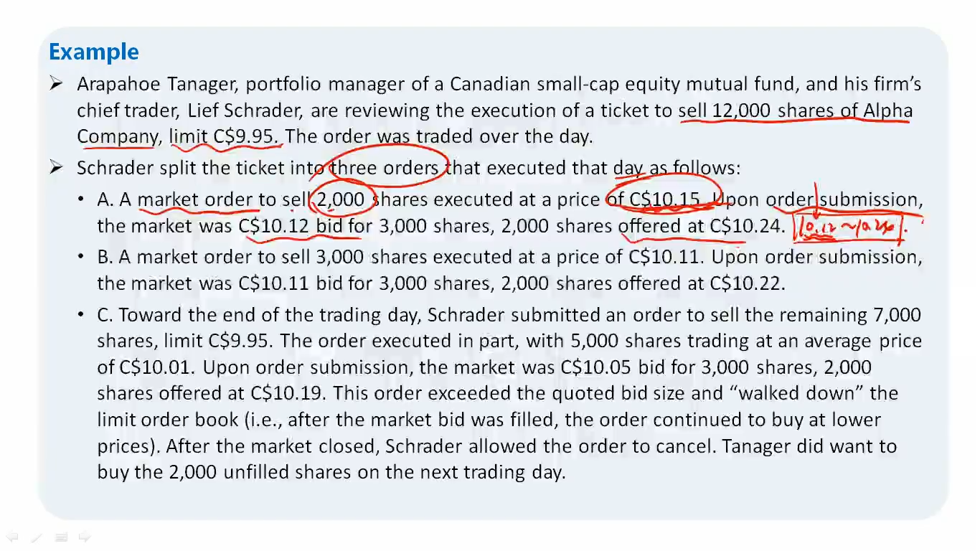Viewport: 980px width, 551px height.
Task: Click the circled 'C$10.15' execution price
Action: point(664,199)
